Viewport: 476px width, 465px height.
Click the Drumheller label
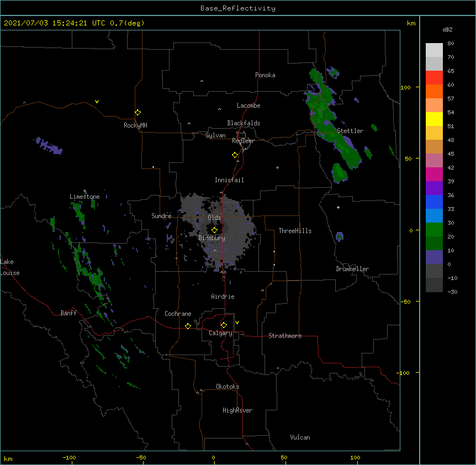click(x=352, y=269)
